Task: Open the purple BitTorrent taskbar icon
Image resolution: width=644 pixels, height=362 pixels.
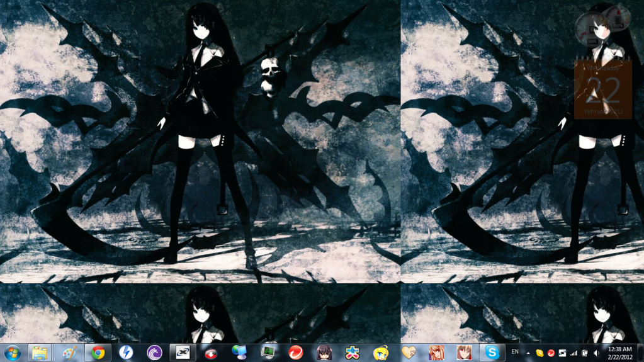Action: point(154,353)
